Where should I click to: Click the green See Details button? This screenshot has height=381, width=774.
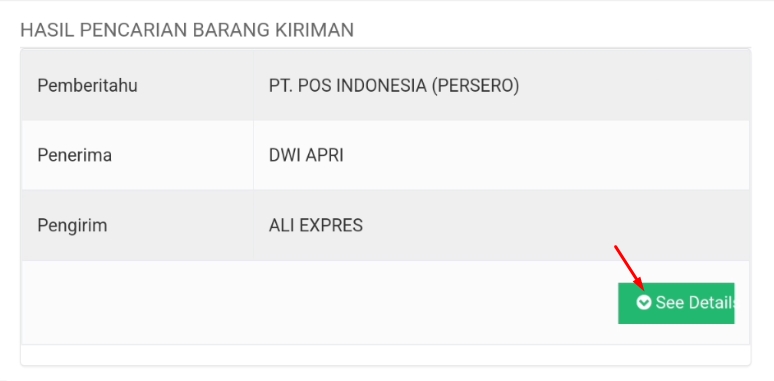(x=676, y=303)
